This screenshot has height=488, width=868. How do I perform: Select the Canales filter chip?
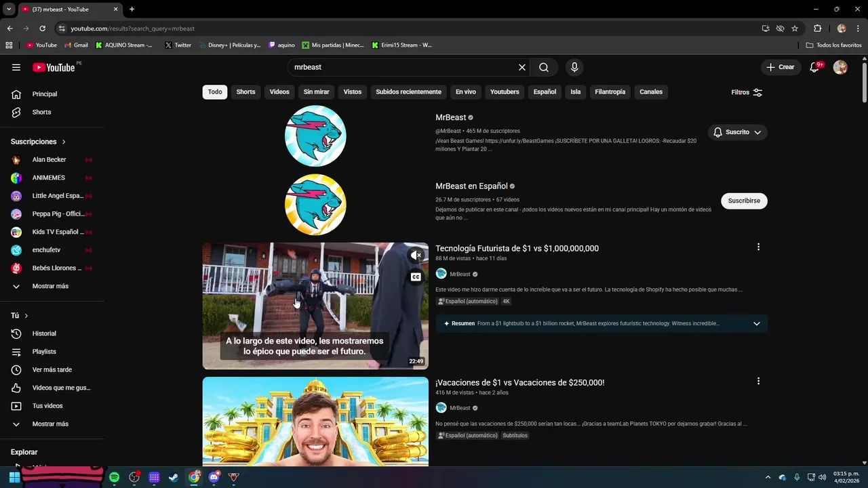(x=651, y=91)
